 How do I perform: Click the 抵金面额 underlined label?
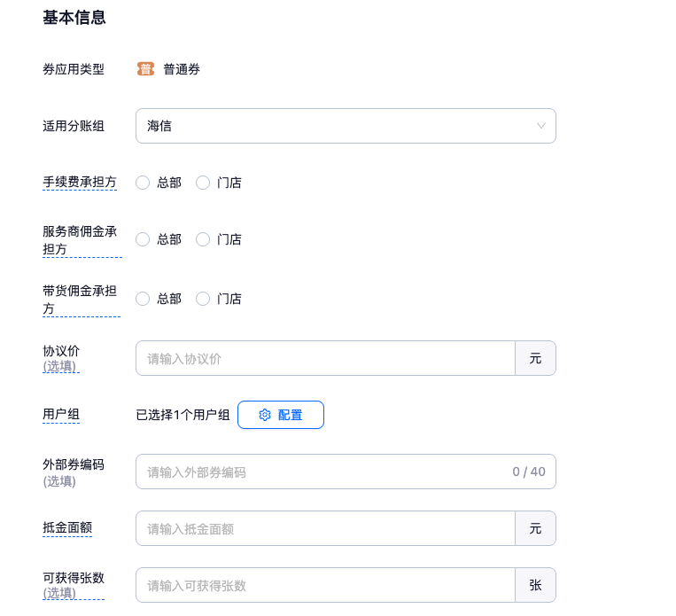(x=67, y=528)
